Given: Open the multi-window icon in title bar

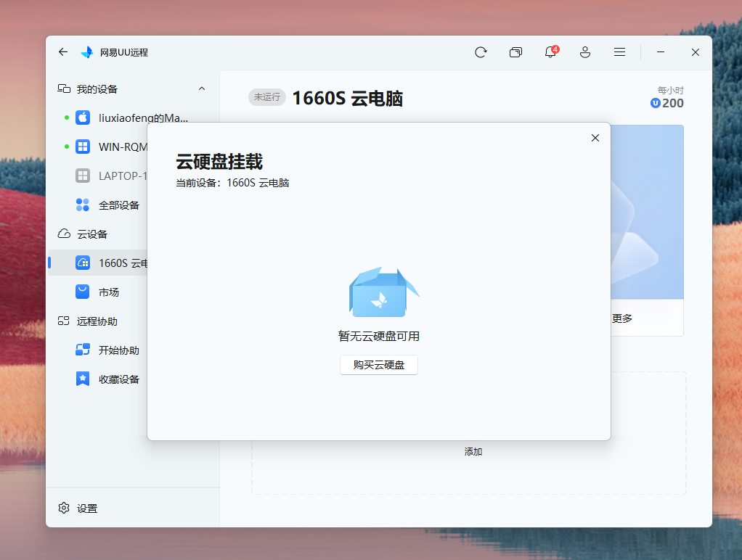Looking at the screenshot, I should pos(515,52).
